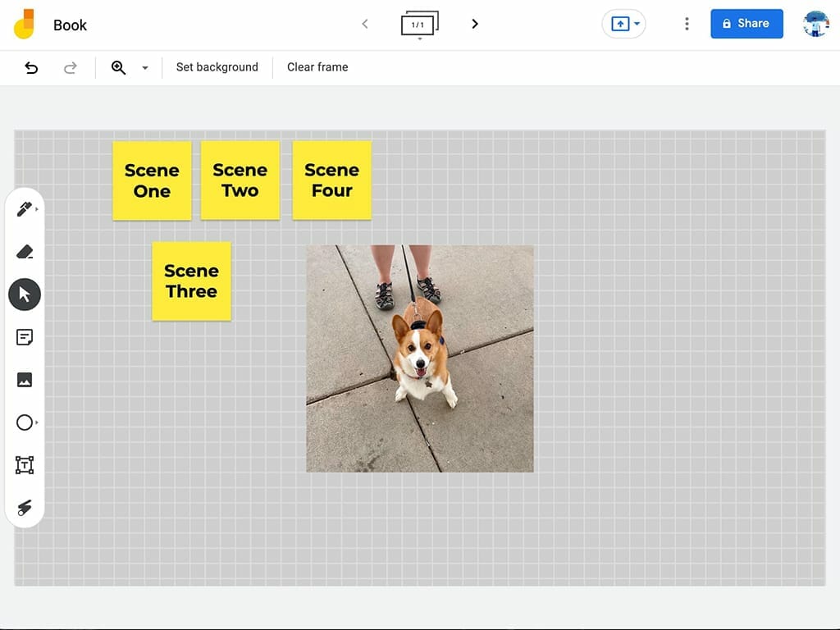The width and height of the screenshot is (840, 630).
Task: Go to the next frame
Action: coord(475,24)
